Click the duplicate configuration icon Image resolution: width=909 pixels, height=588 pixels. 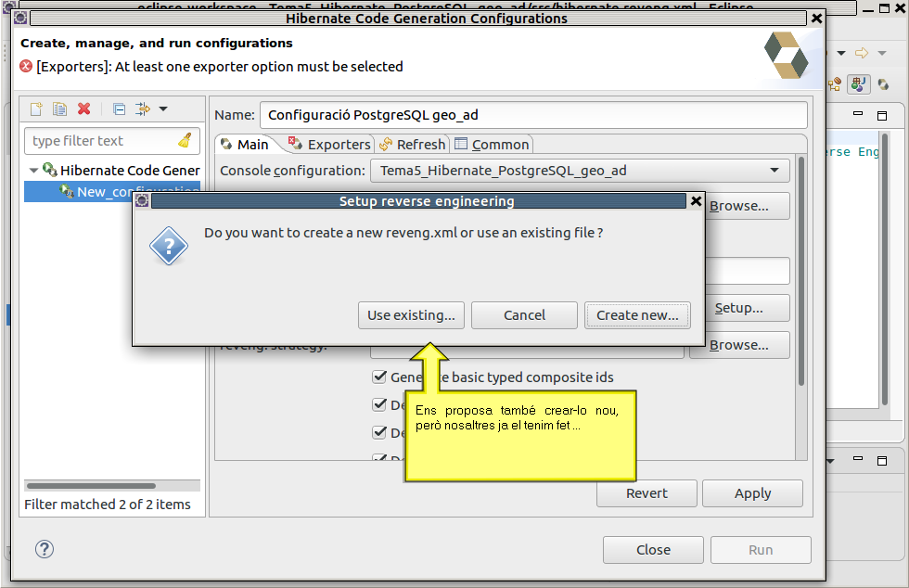[x=59, y=109]
